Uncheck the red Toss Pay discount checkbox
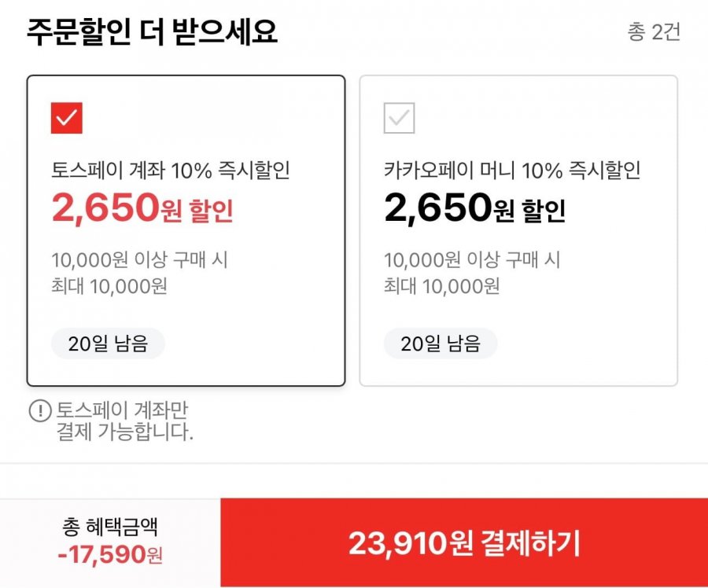The width and height of the screenshot is (708, 588). [x=66, y=118]
